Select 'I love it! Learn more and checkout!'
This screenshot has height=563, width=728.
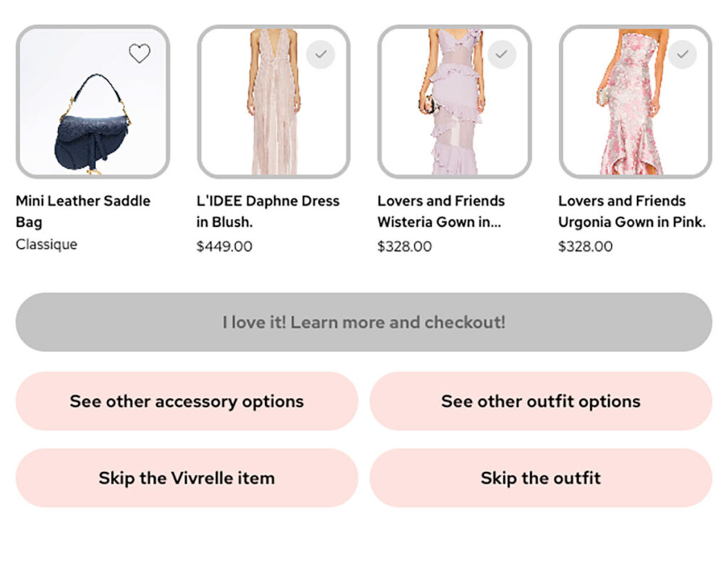point(364,321)
